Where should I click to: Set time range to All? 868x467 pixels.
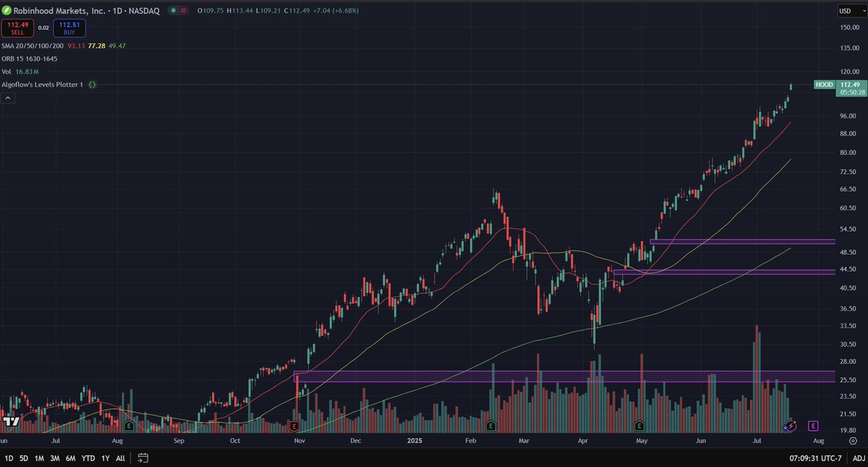(120, 458)
